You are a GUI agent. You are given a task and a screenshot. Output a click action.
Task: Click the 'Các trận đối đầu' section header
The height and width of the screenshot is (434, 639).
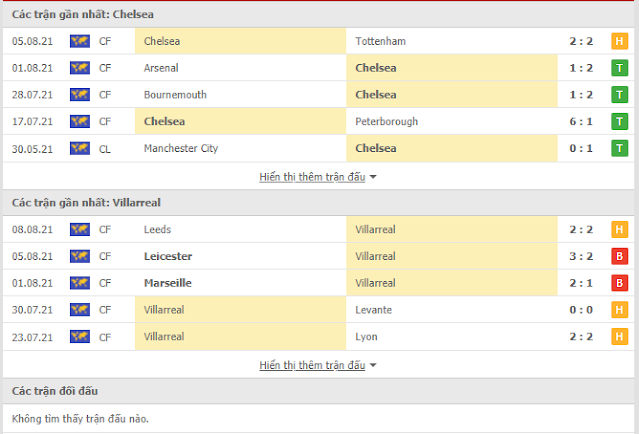point(55,391)
